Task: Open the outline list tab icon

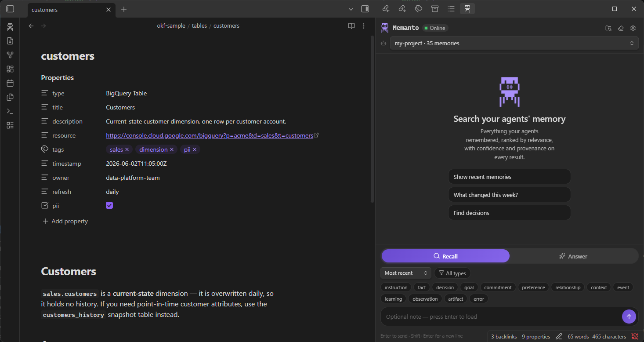Action: pos(451,9)
